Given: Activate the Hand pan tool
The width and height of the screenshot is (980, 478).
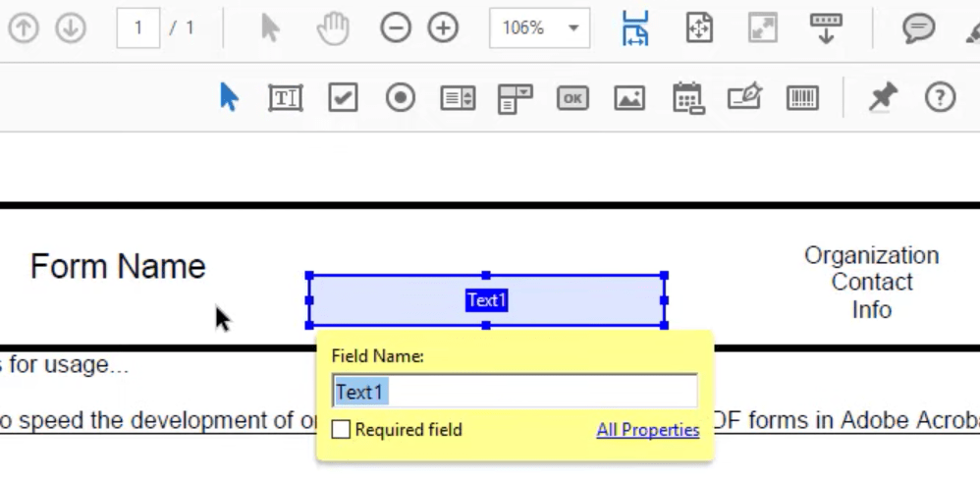Looking at the screenshot, I should [x=333, y=28].
